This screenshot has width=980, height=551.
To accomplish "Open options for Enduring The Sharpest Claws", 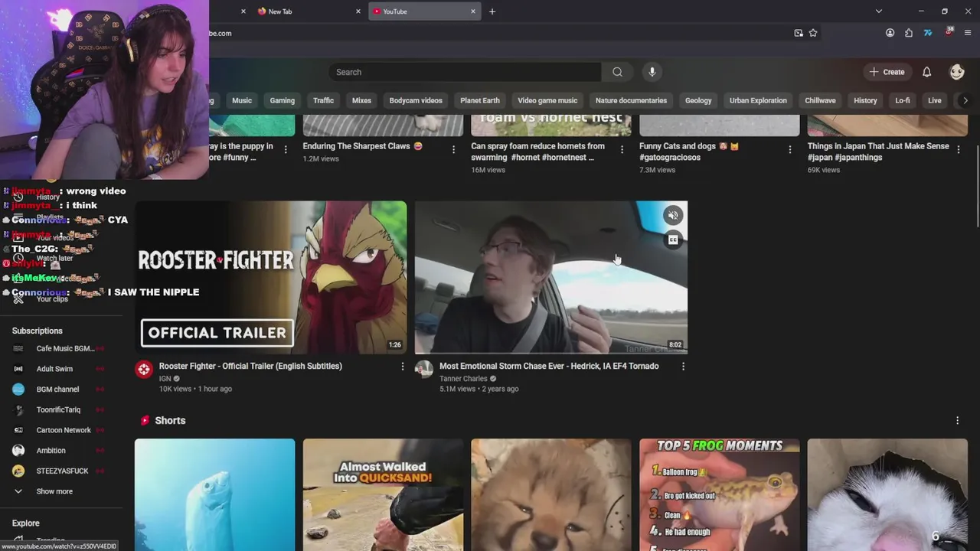I will point(453,150).
